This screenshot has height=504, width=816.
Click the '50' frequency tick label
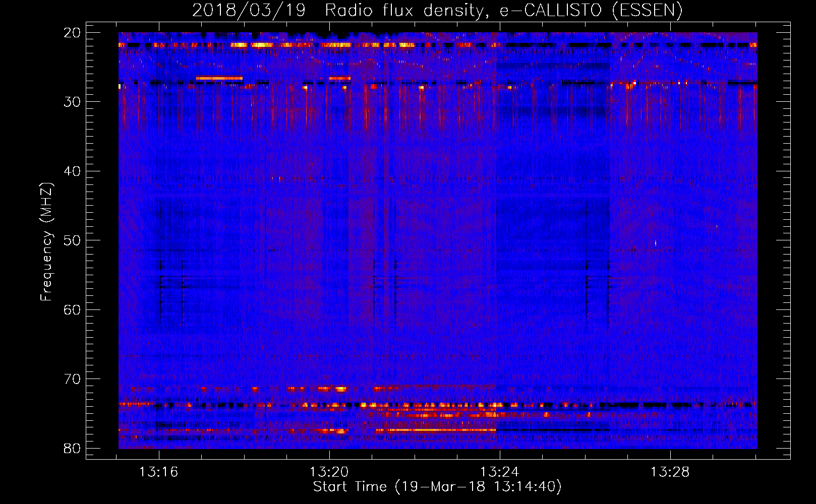tap(73, 240)
